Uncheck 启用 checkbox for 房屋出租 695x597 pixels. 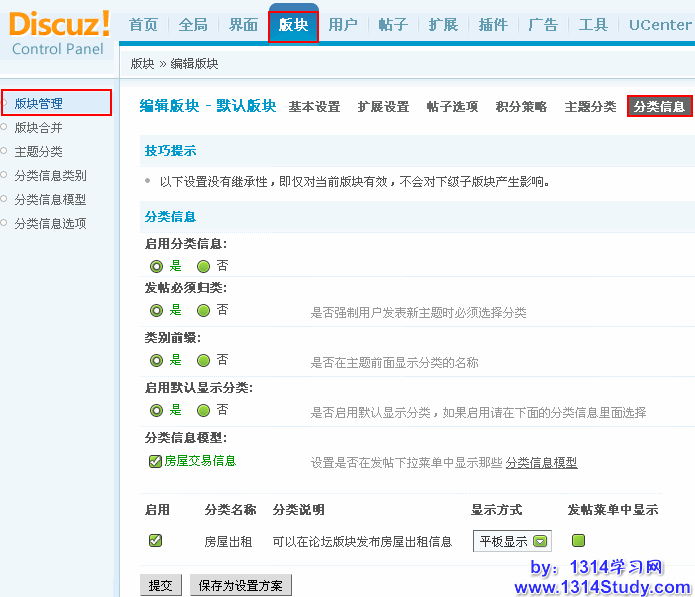click(155, 540)
